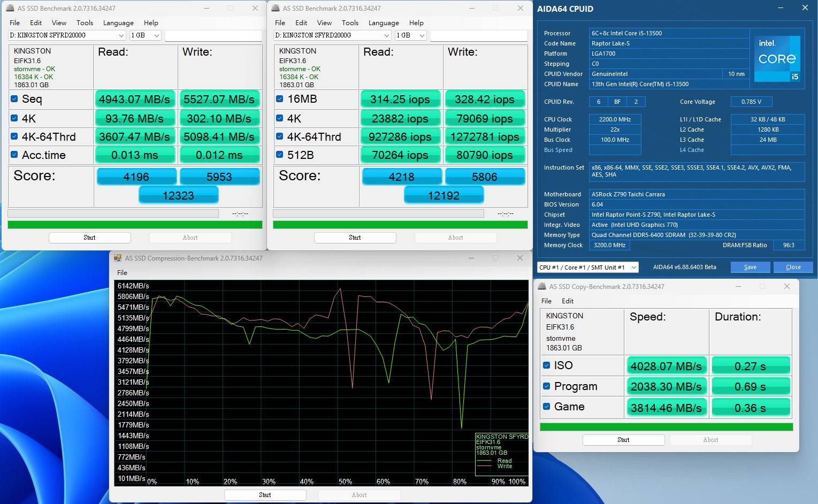
Task: Uncheck the 16MB test checkbox
Action: pos(279,99)
